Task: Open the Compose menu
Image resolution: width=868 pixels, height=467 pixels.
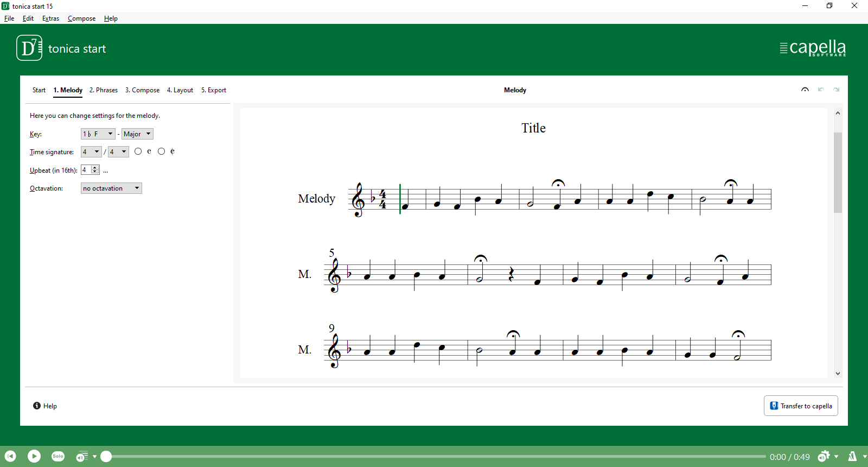Action: click(x=81, y=18)
